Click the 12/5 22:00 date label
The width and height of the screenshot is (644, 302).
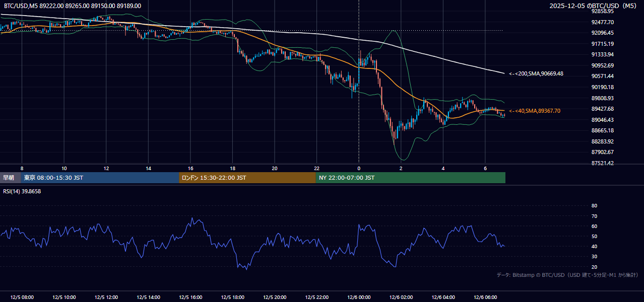[x=316, y=297]
